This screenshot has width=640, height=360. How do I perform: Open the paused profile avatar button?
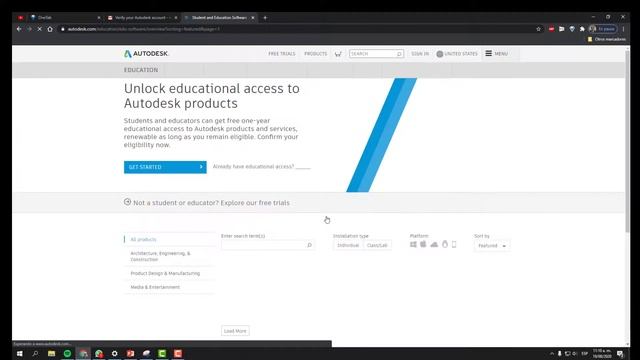click(x=602, y=29)
